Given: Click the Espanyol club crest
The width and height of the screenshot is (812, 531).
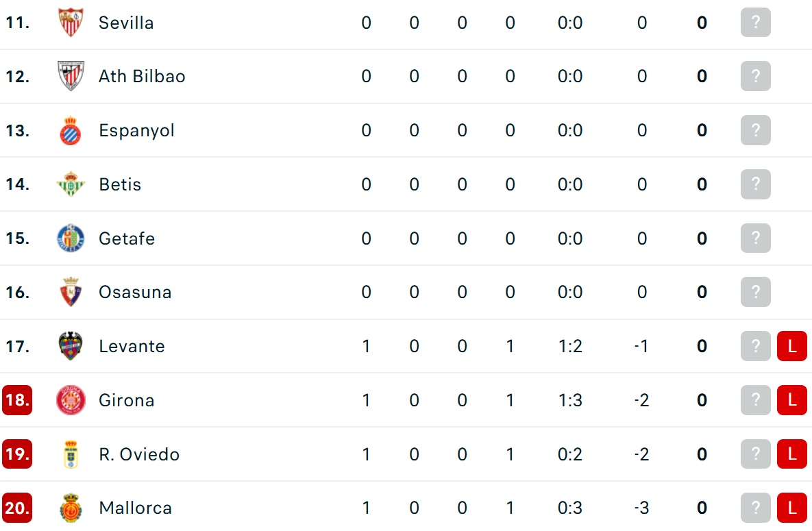Looking at the screenshot, I should pyautogui.click(x=71, y=130).
